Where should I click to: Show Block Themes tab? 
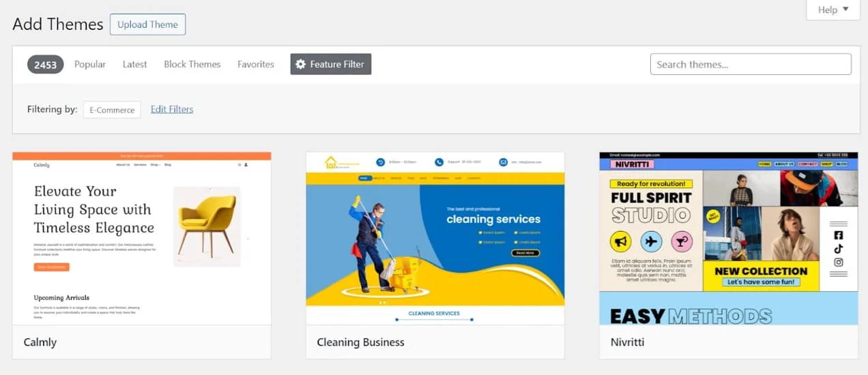[192, 64]
